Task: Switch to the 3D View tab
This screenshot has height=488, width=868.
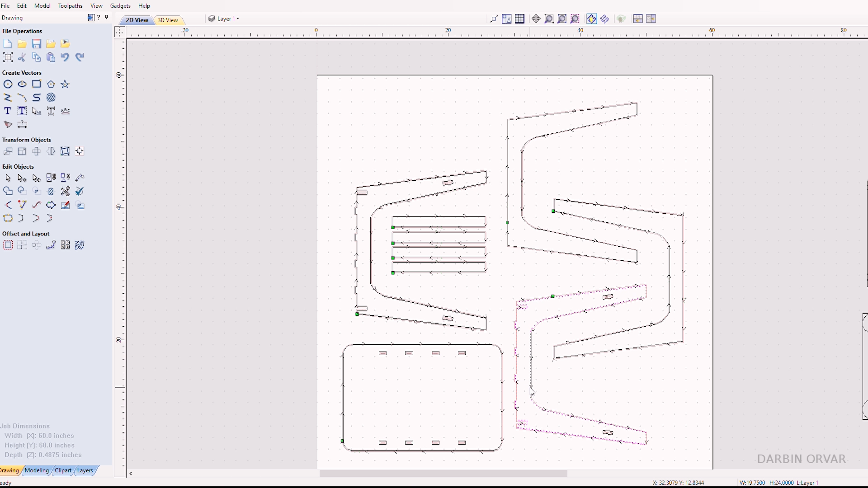Action: 168,20
